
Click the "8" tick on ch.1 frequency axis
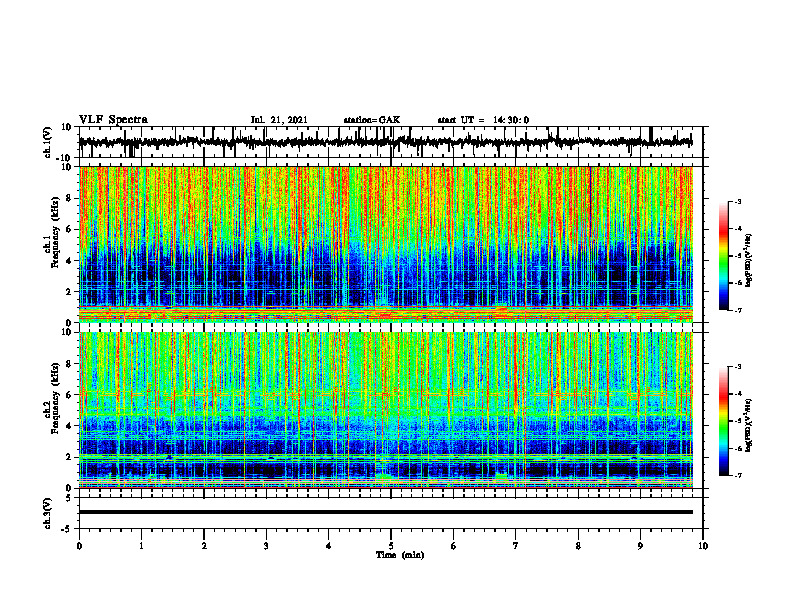(x=69, y=198)
